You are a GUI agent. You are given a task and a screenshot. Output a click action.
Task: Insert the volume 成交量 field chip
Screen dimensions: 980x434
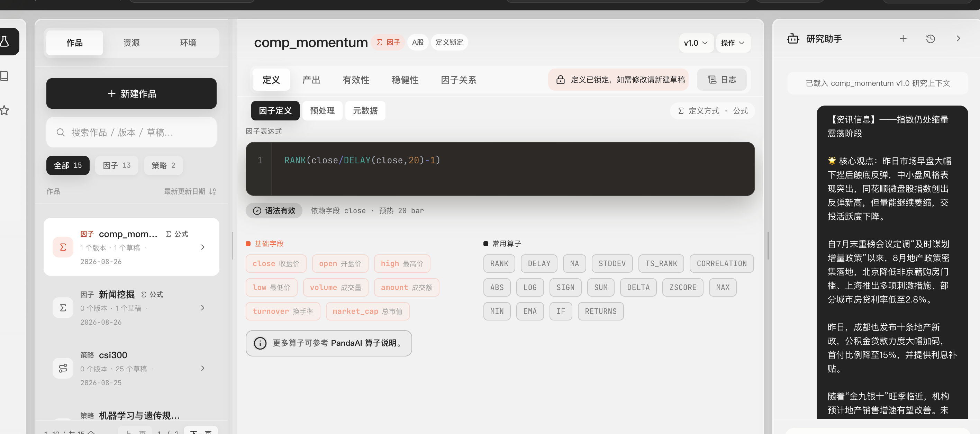[336, 288]
